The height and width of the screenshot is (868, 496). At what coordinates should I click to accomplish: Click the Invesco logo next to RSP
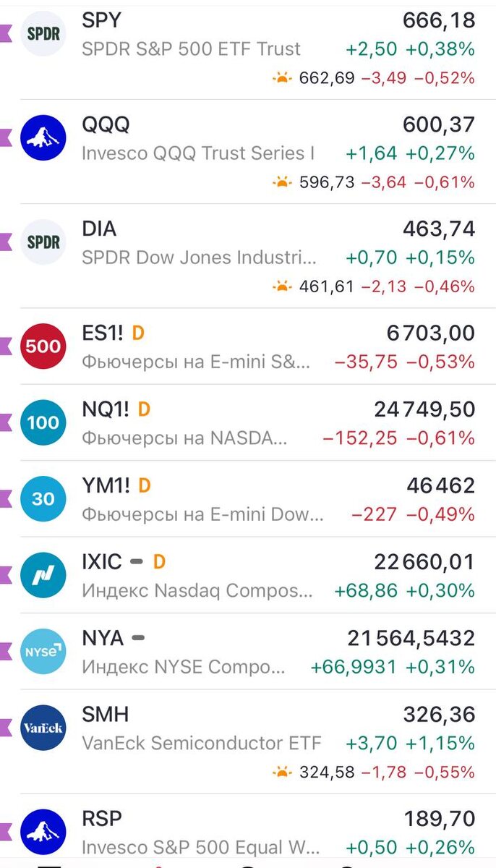click(x=42, y=833)
